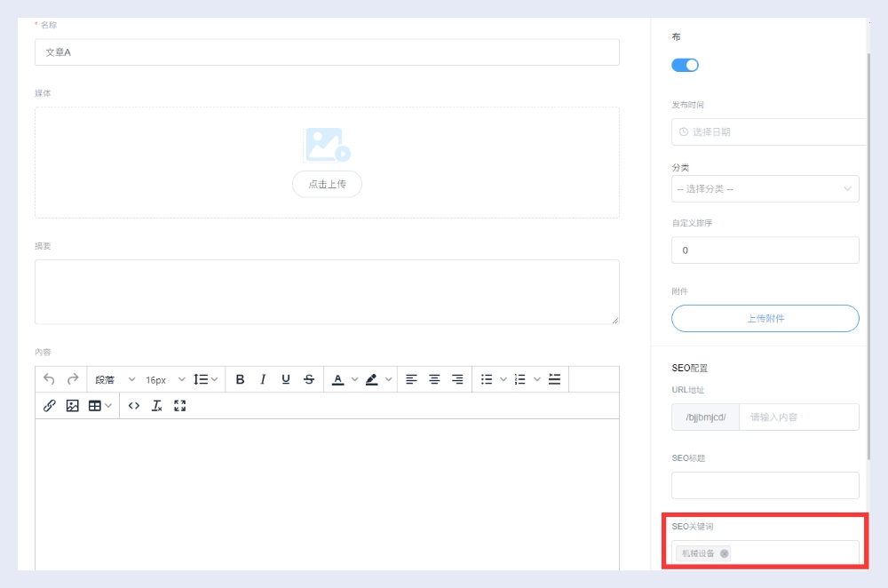Viewport: 888px width, 588px height.
Task: Center align the text
Action: coord(434,379)
